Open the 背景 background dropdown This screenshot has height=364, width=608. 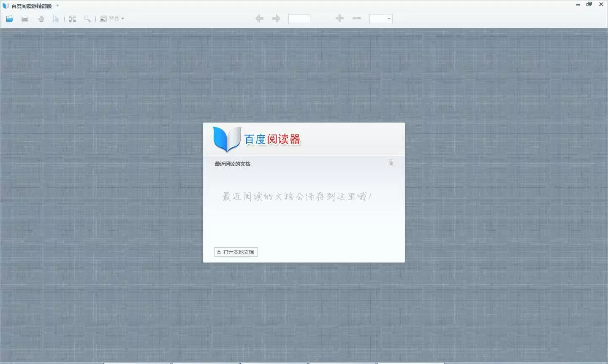point(112,19)
